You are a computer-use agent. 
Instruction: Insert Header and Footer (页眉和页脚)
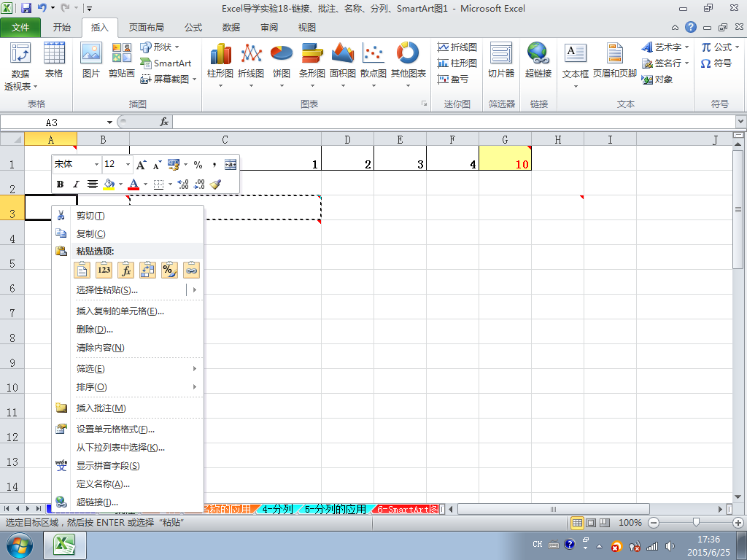tap(614, 60)
